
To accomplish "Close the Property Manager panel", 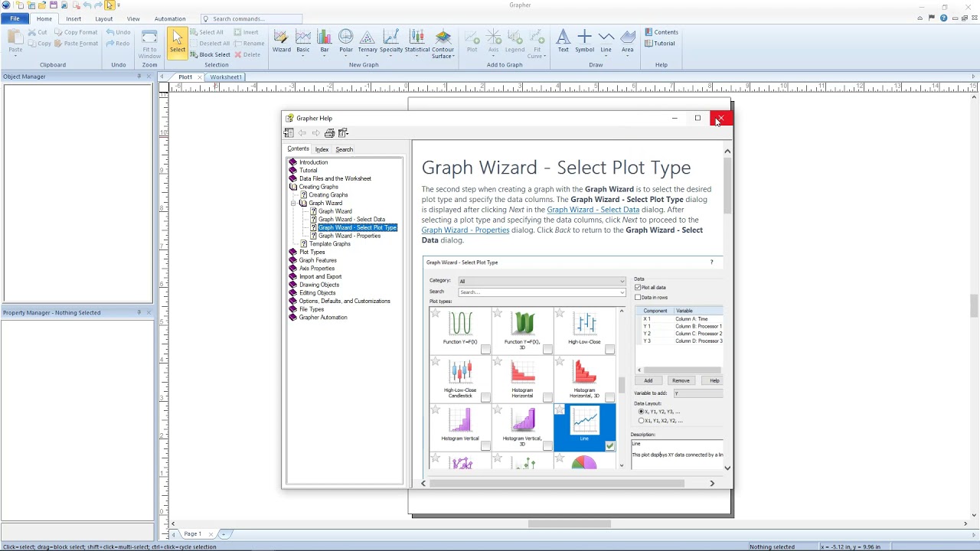I will [x=149, y=312].
